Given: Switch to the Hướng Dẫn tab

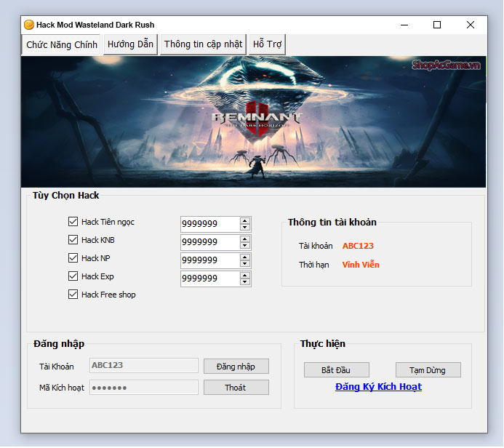Looking at the screenshot, I should [x=130, y=44].
